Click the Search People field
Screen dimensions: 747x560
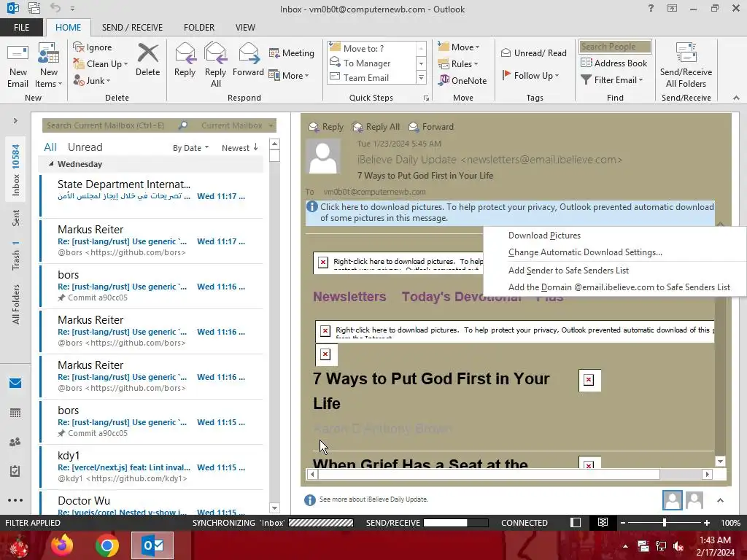[x=614, y=47]
